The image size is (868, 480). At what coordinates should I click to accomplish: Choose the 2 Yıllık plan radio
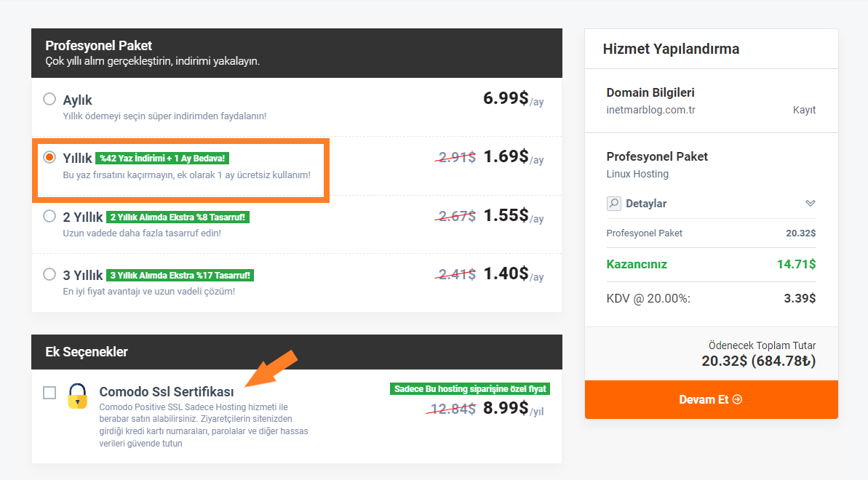click(x=49, y=216)
